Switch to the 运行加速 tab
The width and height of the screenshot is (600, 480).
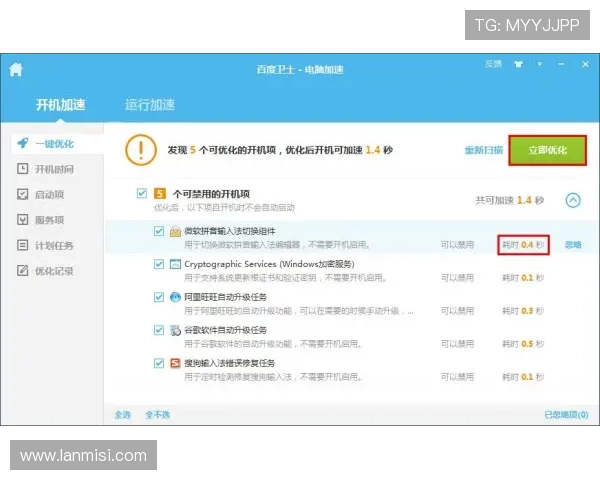point(150,104)
